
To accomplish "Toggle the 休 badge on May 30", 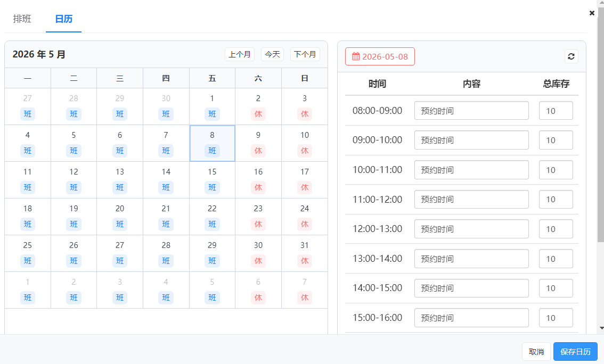I will 258,261.
